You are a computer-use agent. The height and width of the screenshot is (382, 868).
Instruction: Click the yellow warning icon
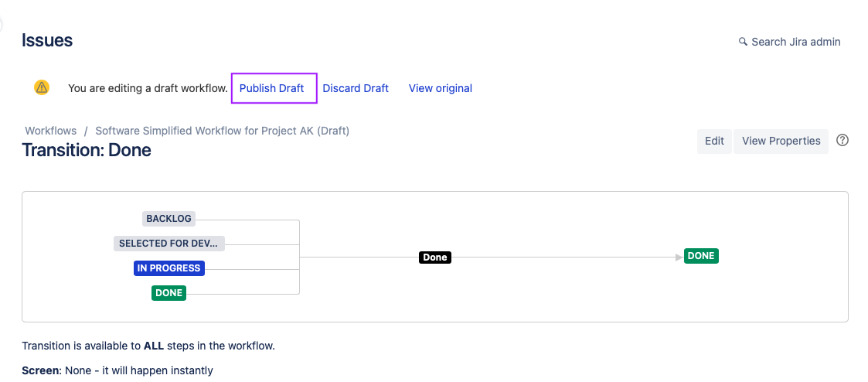pyautogui.click(x=42, y=87)
